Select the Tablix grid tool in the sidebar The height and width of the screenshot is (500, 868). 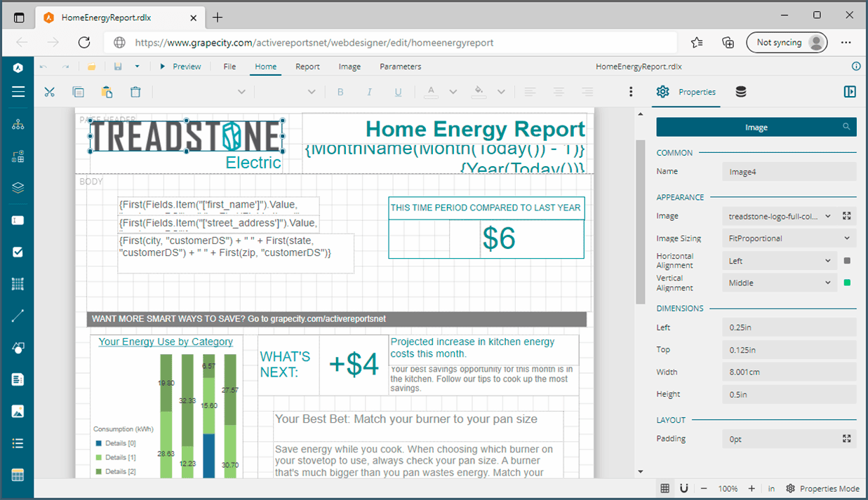(18, 284)
